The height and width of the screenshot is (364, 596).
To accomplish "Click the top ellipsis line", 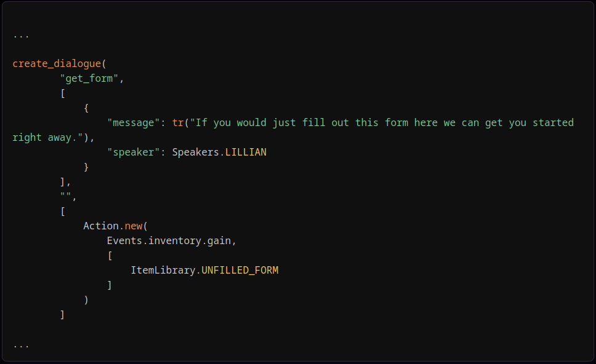I will (21, 37).
